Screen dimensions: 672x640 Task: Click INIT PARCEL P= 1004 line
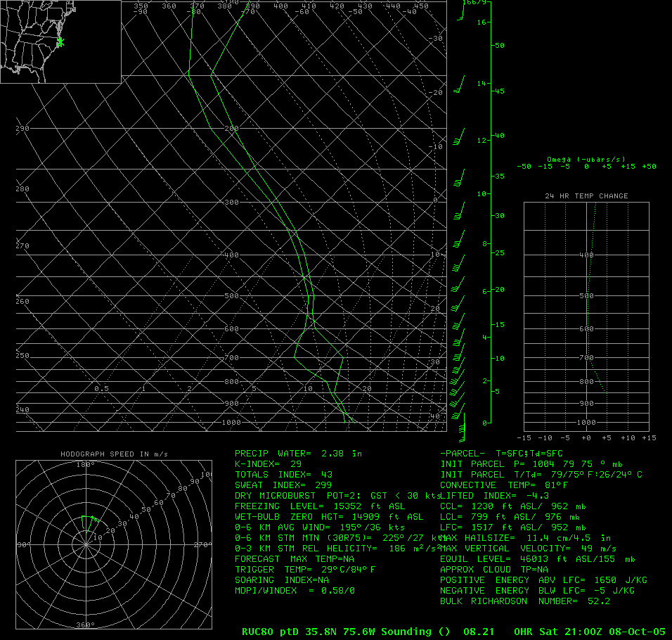point(531,463)
